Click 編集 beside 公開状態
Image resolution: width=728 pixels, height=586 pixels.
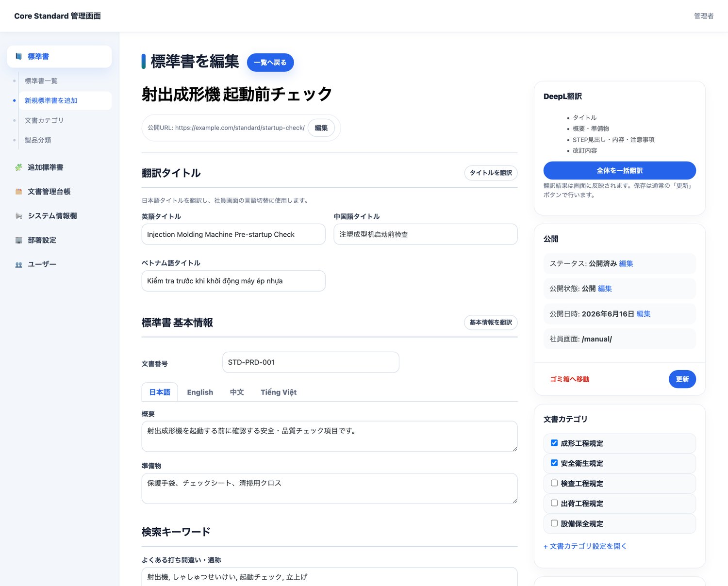[605, 289]
